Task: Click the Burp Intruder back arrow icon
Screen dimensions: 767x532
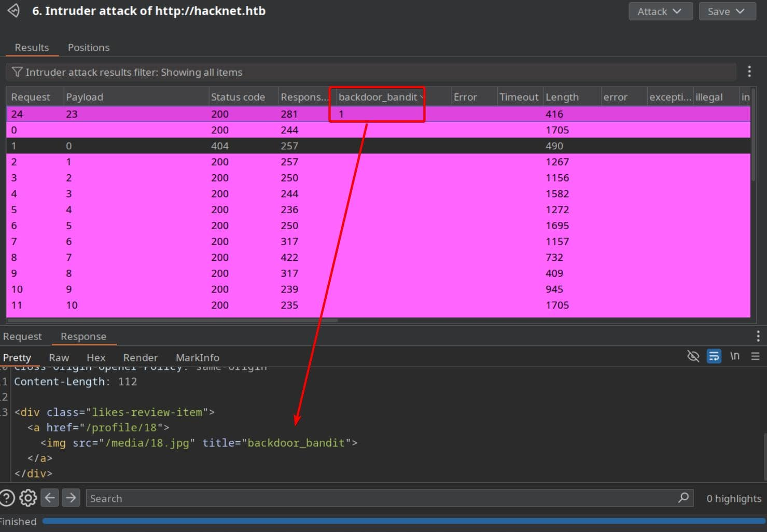Action: click(13, 11)
